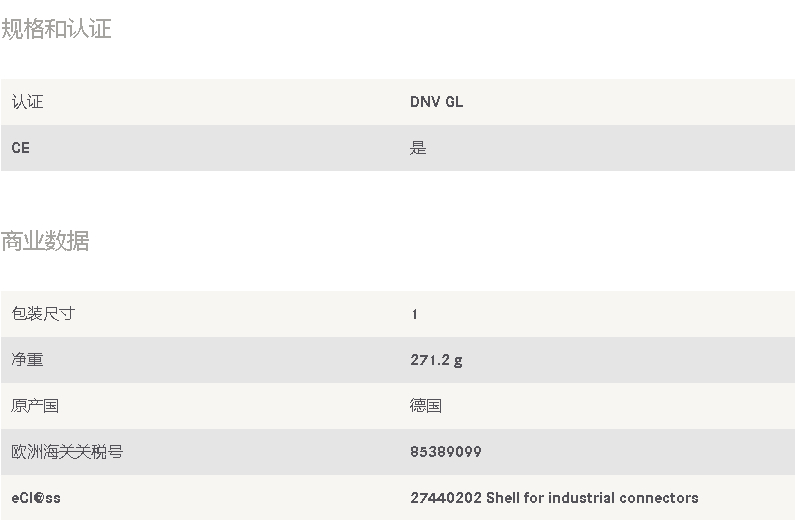This screenshot has height=520, width=795.
Task: Select the eCl@ss row label
Action: click(x=35, y=498)
